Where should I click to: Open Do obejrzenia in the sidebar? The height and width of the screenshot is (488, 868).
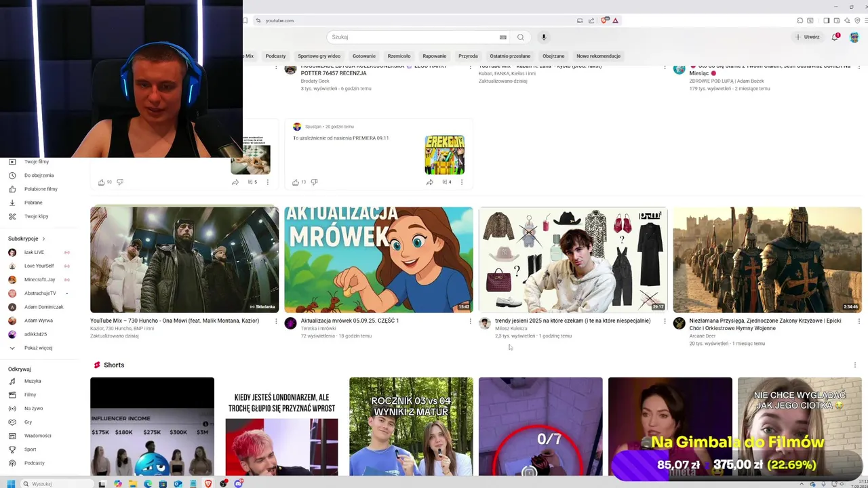coord(39,175)
